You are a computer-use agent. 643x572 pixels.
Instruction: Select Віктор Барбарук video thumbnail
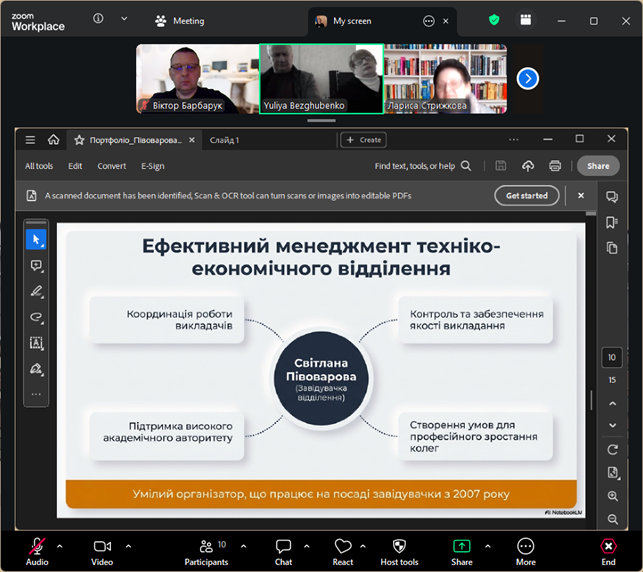(198, 79)
